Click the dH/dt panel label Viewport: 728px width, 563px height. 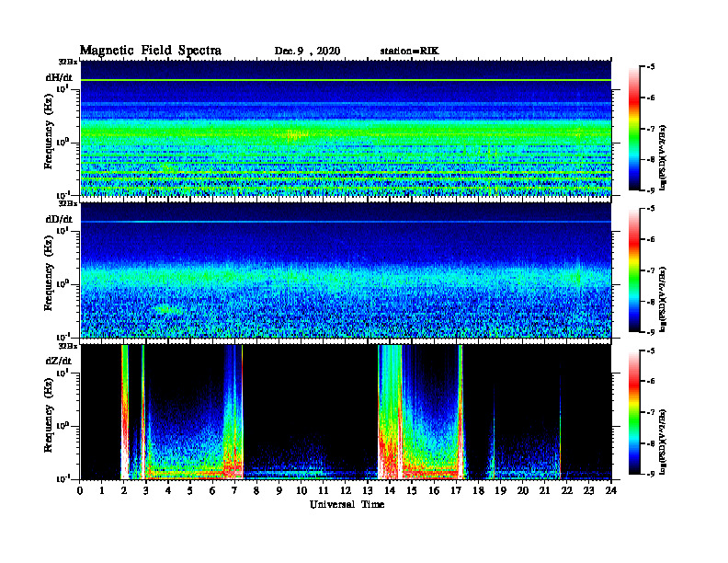(59, 77)
